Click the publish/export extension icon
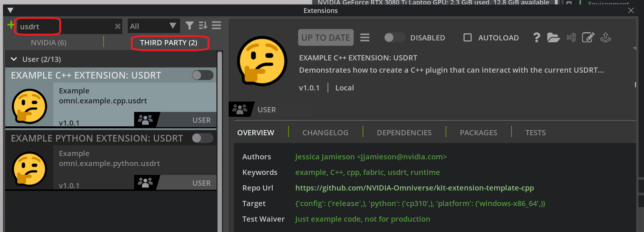The height and width of the screenshot is (232, 644). click(x=605, y=37)
